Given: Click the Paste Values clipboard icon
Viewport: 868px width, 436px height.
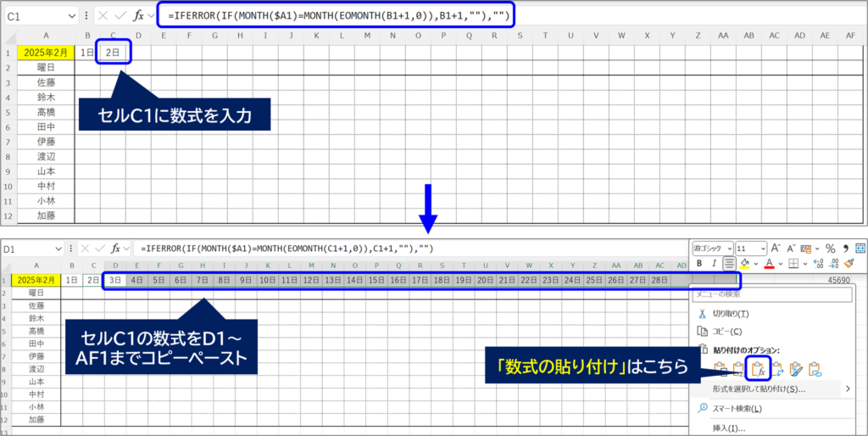Looking at the screenshot, I should point(737,368).
